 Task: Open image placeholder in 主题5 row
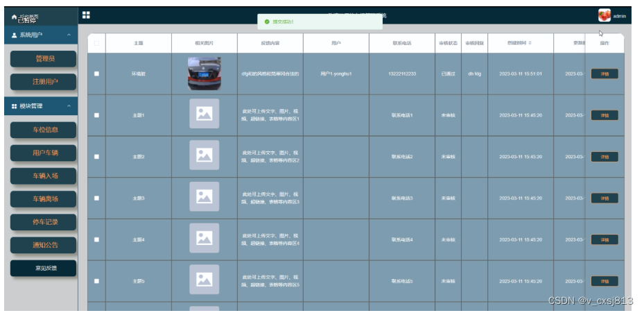204,280
